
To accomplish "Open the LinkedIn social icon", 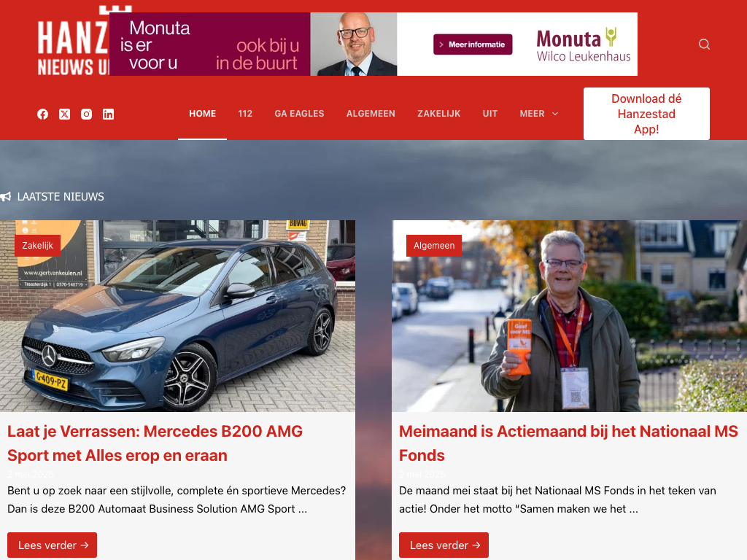I will pyautogui.click(x=108, y=114).
